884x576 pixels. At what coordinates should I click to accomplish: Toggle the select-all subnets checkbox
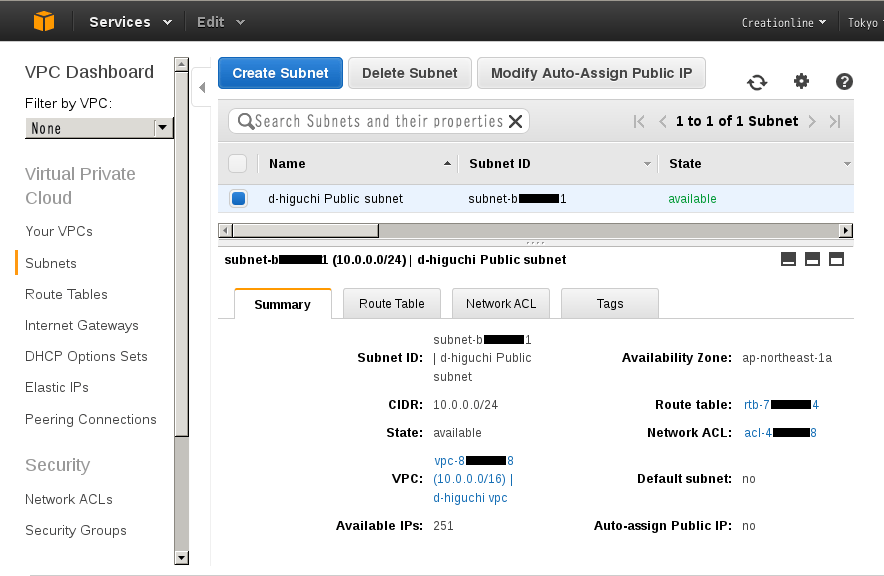(x=237, y=163)
